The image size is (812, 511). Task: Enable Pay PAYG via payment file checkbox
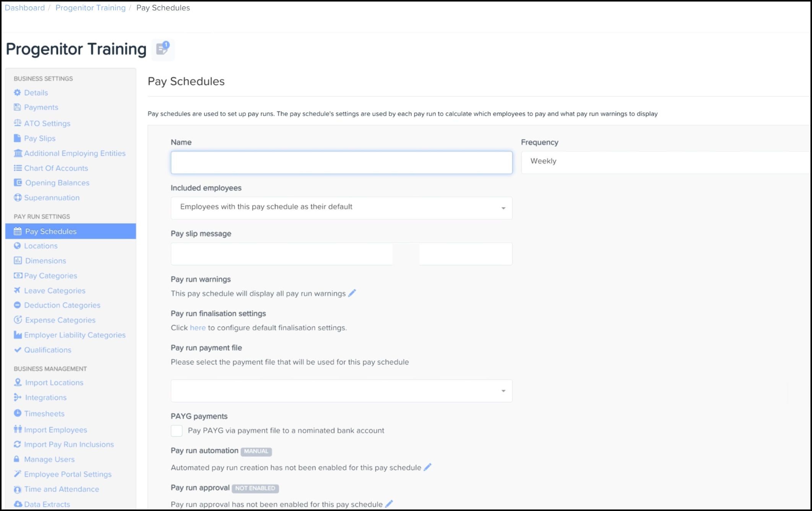pyautogui.click(x=177, y=431)
